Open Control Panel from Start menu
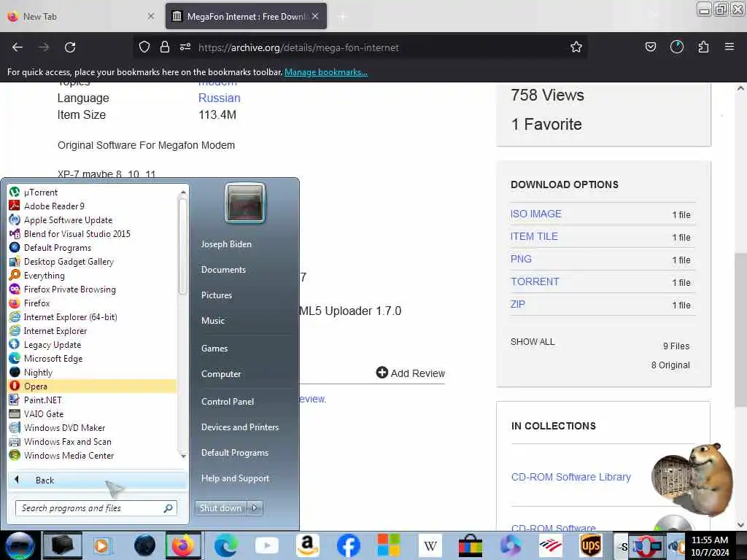This screenshot has height=560, width=747. tap(228, 402)
